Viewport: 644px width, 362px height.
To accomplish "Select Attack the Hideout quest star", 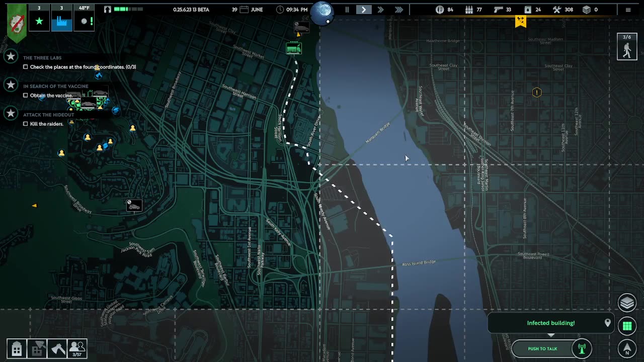I will coord(11,114).
